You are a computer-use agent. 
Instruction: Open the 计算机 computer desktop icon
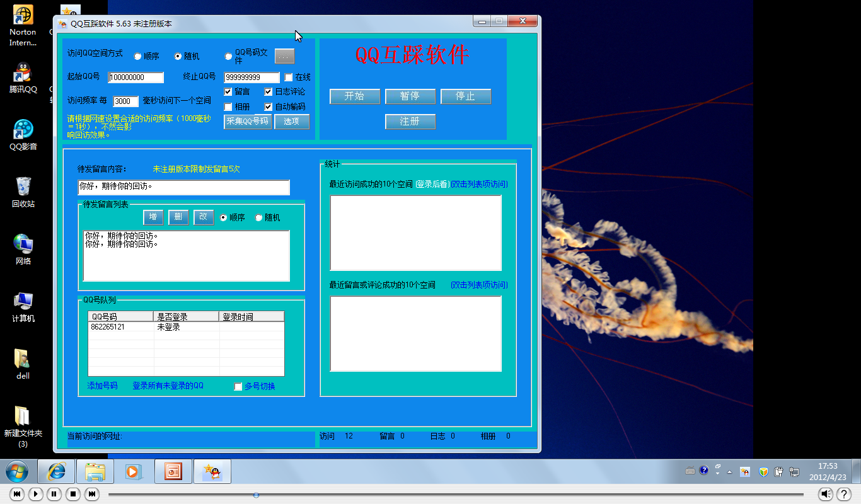[23, 307]
